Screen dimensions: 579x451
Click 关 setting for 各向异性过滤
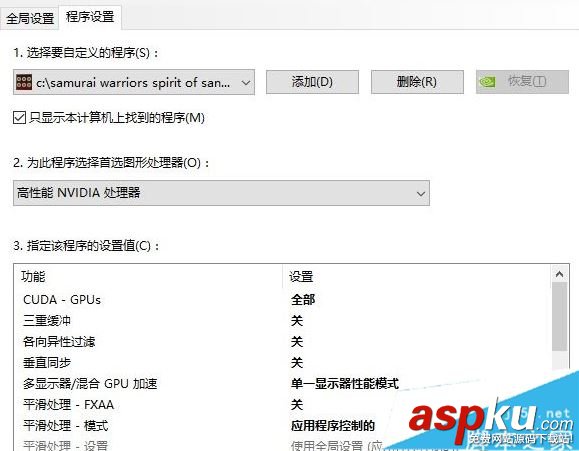[297, 342]
